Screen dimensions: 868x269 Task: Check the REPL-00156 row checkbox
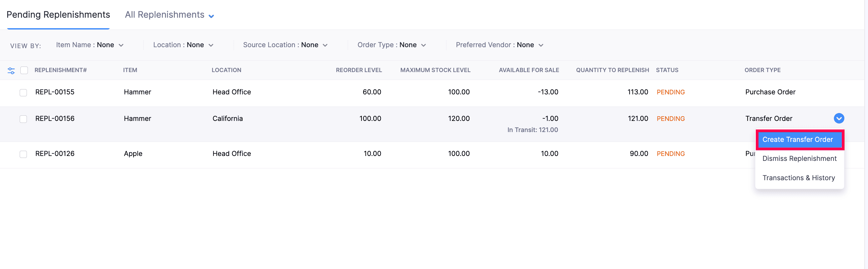[23, 119]
